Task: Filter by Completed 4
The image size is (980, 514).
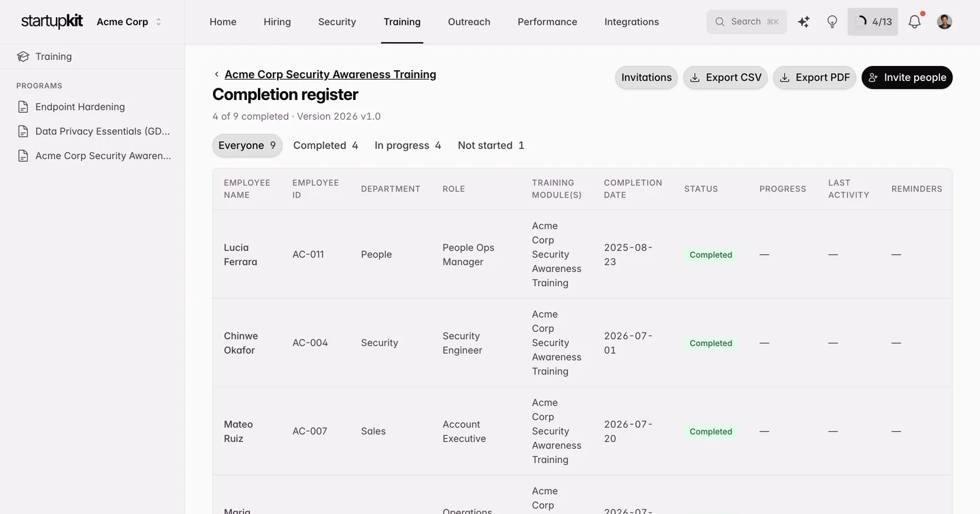Action: click(325, 145)
